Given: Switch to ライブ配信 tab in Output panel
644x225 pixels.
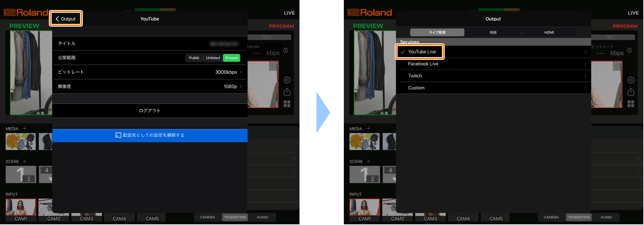Looking at the screenshot, I should click(x=437, y=32).
